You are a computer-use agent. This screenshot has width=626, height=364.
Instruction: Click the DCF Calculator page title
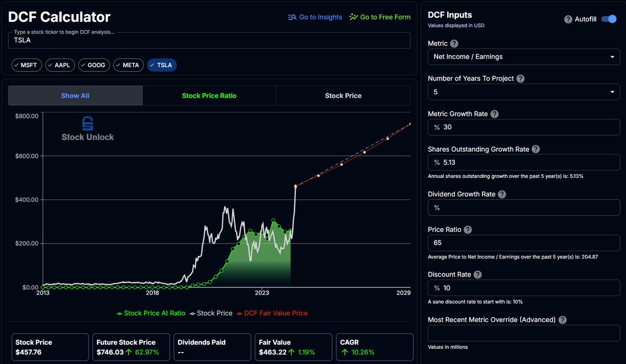[59, 17]
